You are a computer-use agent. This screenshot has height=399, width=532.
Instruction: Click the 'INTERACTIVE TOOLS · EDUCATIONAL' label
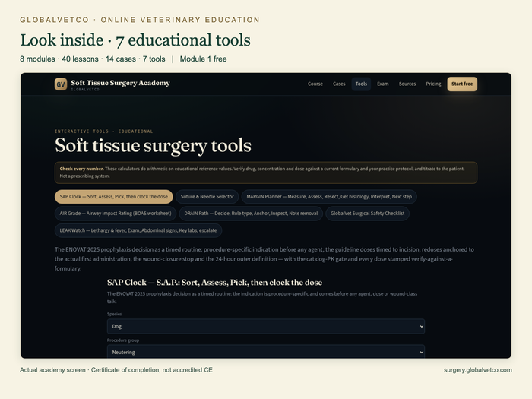tap(104, 131)
